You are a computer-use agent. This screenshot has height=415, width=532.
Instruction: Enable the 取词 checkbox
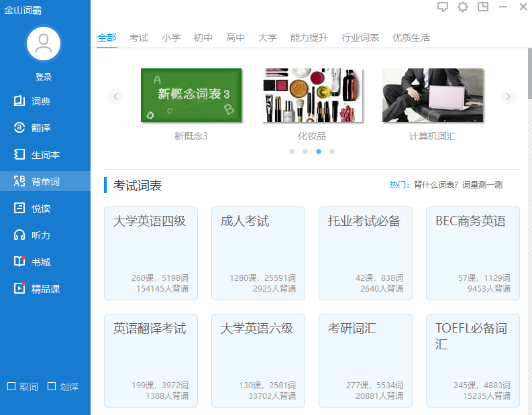[x=11, y=386]
